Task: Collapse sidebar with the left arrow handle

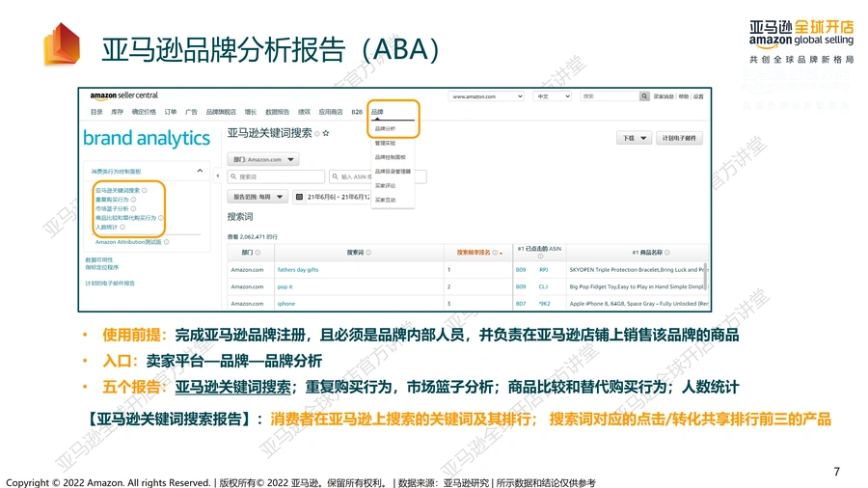Action: pyautogui.click(x=218, y=176)
